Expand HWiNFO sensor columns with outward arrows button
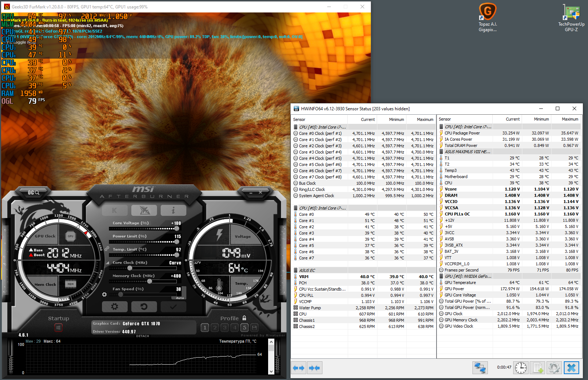 click(x=299, y=368)
